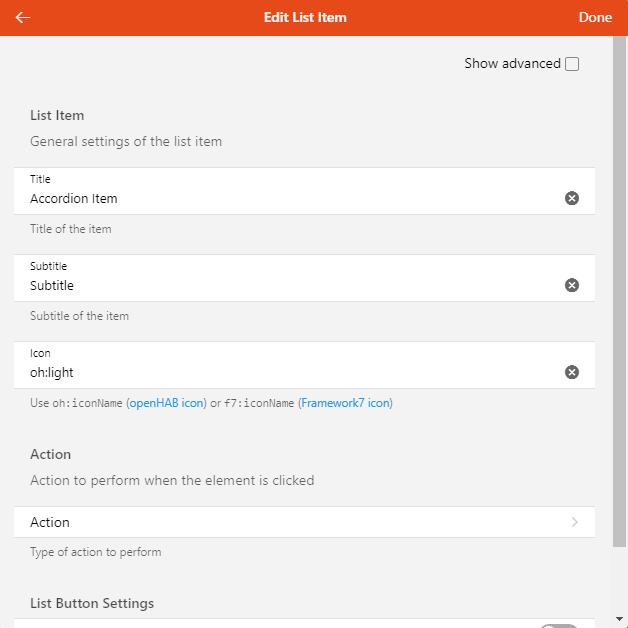Enable the Show advanced checkbox

click(572, 64)
